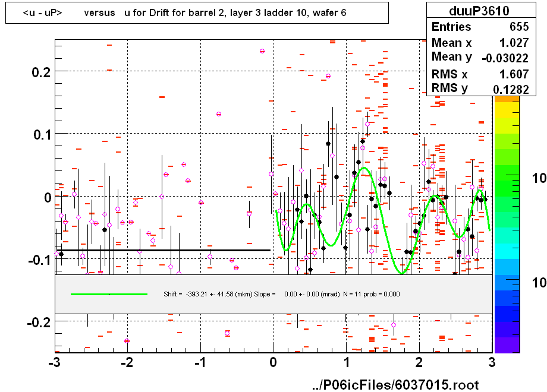Click the x-axis label -2
Screen dimensions: 547x392
coord(127,363)
